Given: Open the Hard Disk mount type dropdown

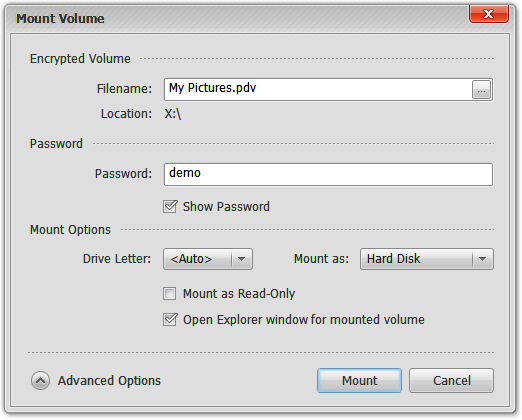Looking at the screenshot, I should [x=427, y=259].
